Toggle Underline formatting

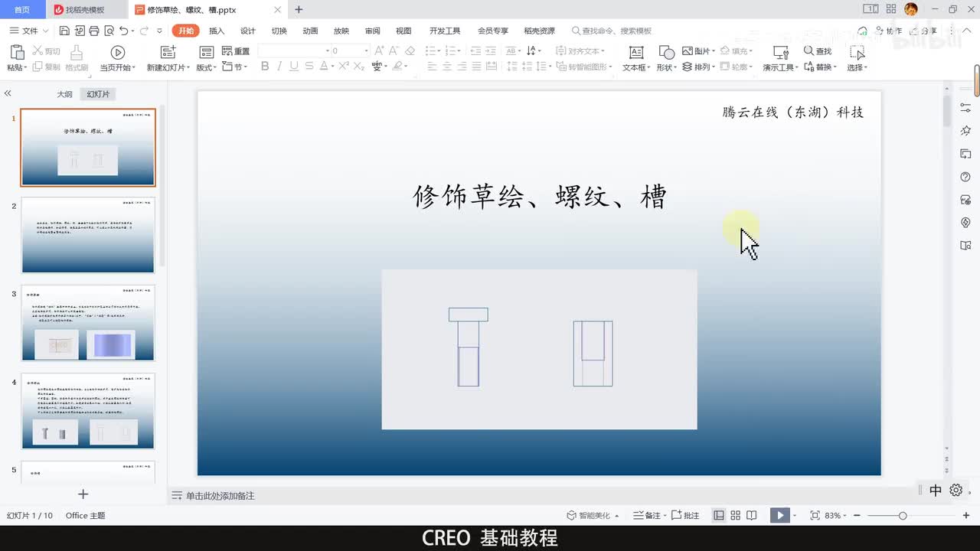[x=294, y=67]
